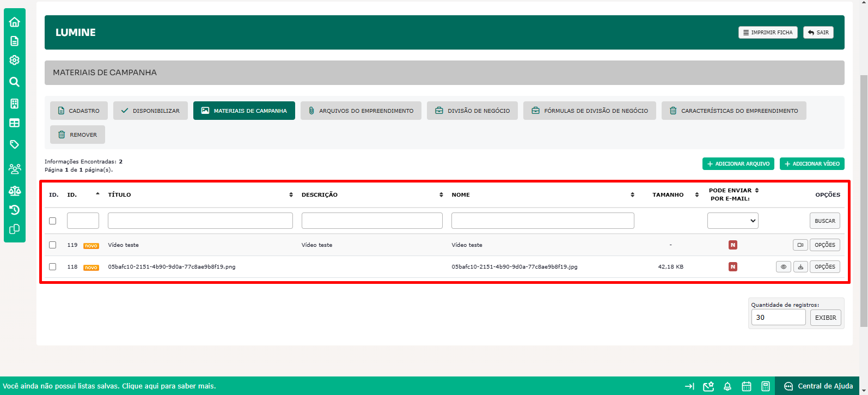Click the N e-mail flag on row 118
This screenshot has height=395, width=868.
[x=733, y=267]
